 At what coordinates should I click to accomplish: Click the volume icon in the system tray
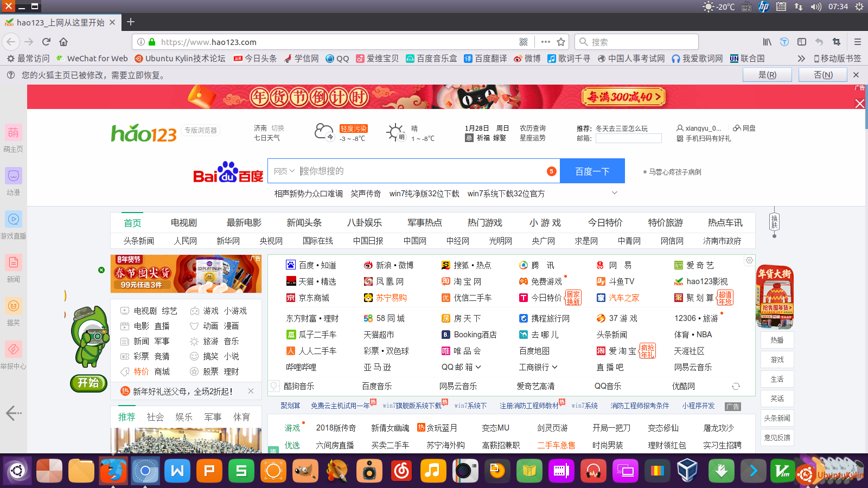(816, 7)
